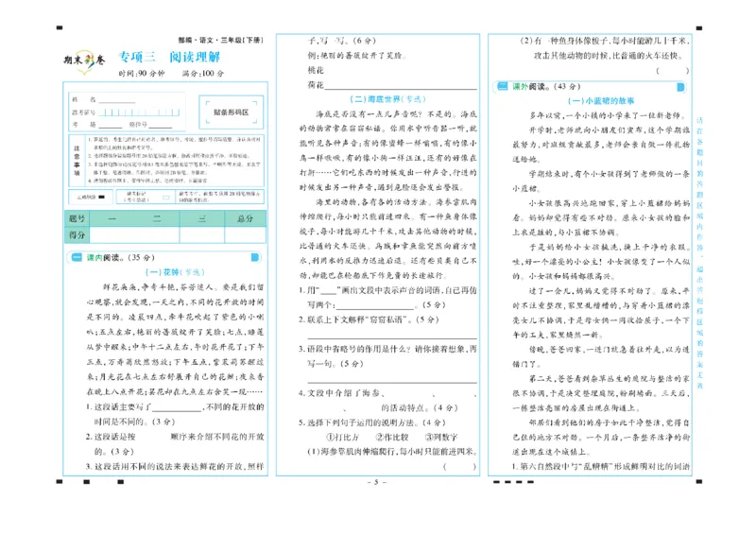Viewport: 756px width, 535px height.
Task: Click the 期末彩卷 logo
Action: [84, 61]
